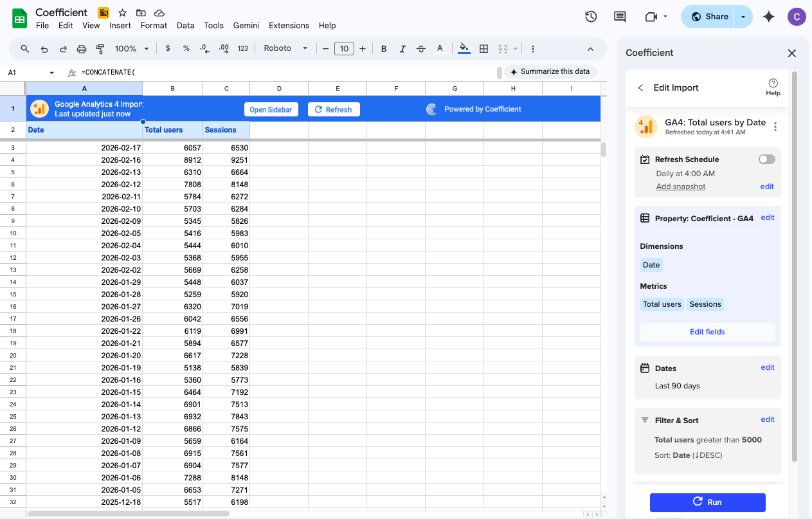Open the zoom level dropdown
The width and height of the screenshot is (812, 519).
(x=131, y=48)
